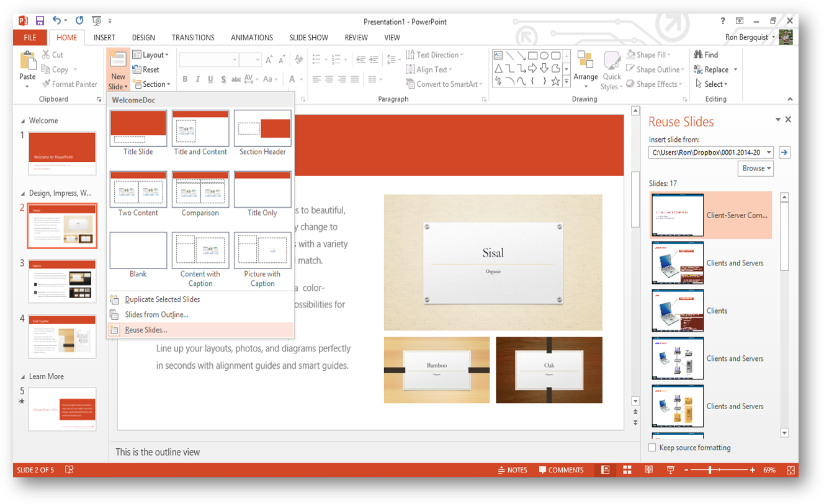Toggle Italic formatting

pos(197,79)
